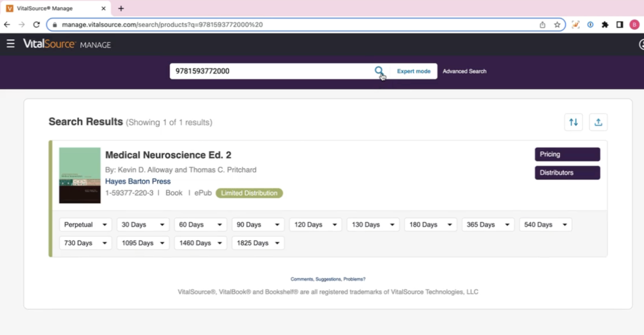Image resolution: width=644 pixels, height=335 pixels.
Task: Click the Book type label
Action: [x=174, y=193]
